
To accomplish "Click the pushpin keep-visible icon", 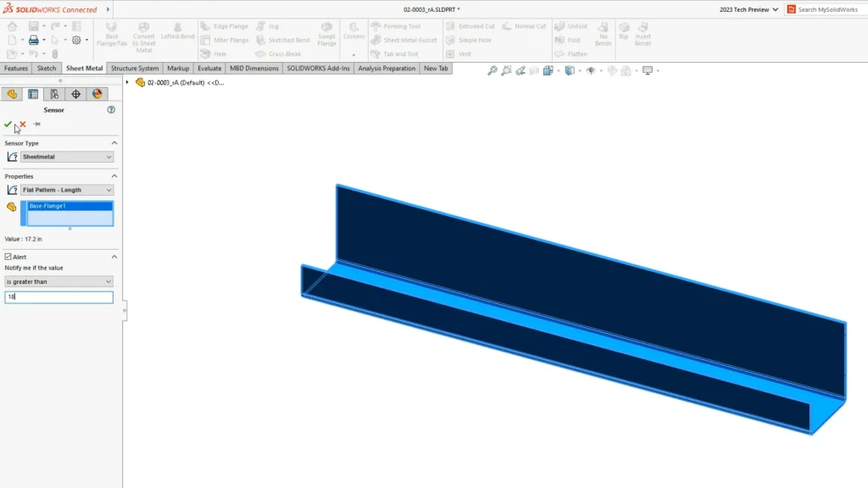I will tap(36, 125).
